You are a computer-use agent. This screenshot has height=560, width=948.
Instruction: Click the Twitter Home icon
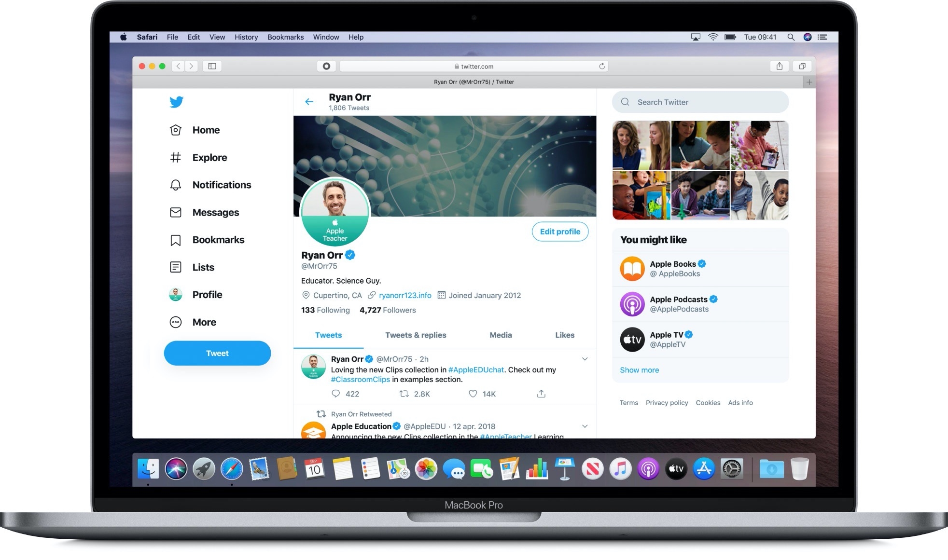[x=175, y=130]
